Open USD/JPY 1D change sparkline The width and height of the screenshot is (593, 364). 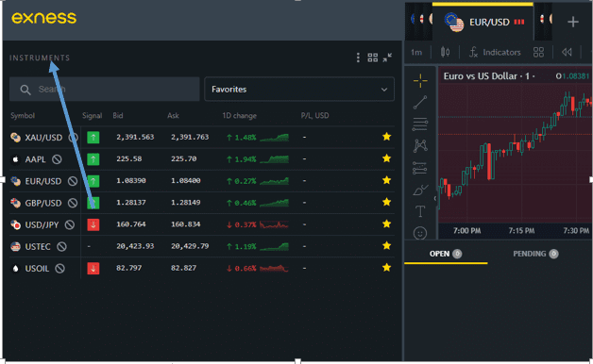pos(274,225)
